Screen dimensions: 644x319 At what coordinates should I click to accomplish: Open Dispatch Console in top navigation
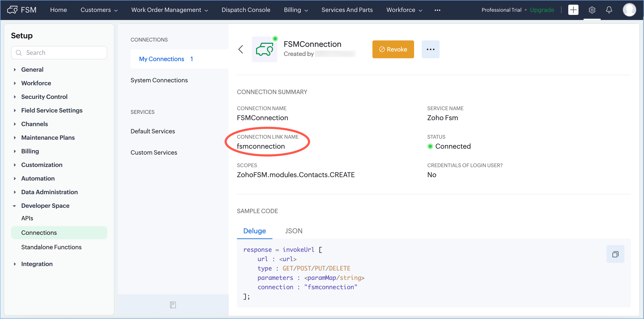click(246, 10)
